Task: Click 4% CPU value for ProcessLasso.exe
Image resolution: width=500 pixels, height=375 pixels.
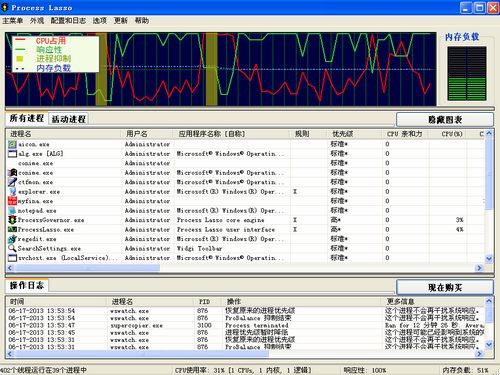Action: (460, 230)
